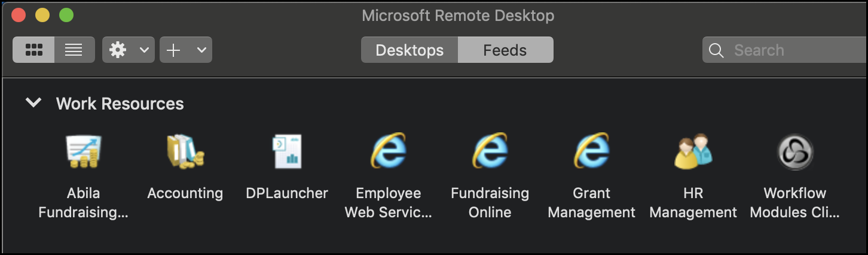Click the Search input field
The image size is (868, 255).
tap(785, 50)
